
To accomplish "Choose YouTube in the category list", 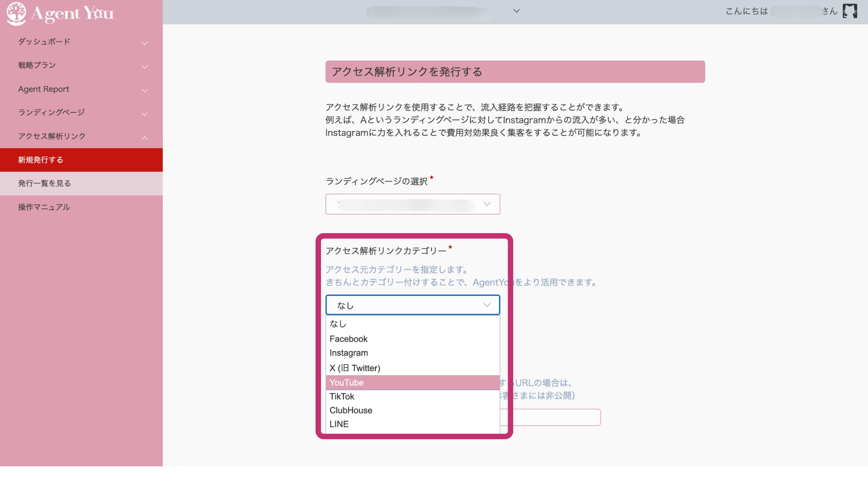I will click(x=413, y=383).
